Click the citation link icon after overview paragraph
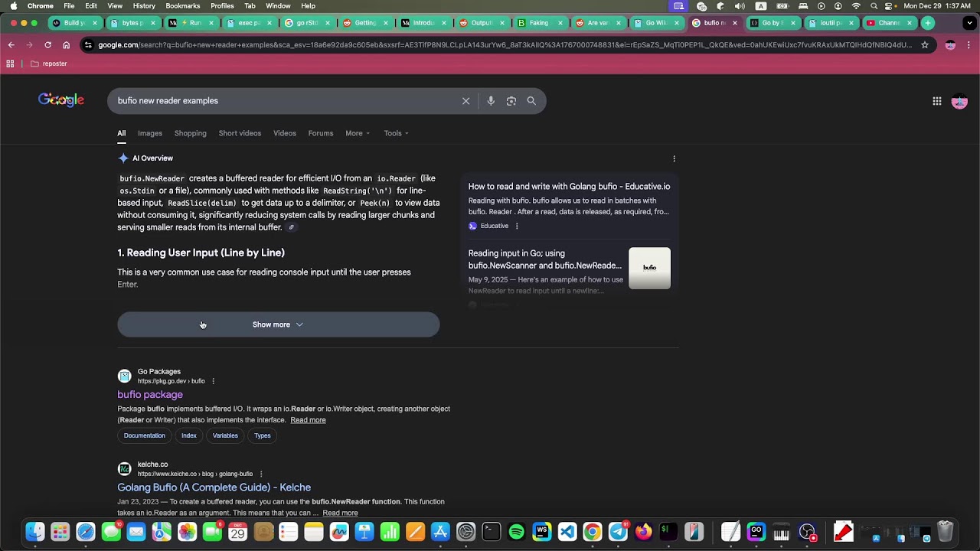The image size is (980, 551). tap(291, 227)
